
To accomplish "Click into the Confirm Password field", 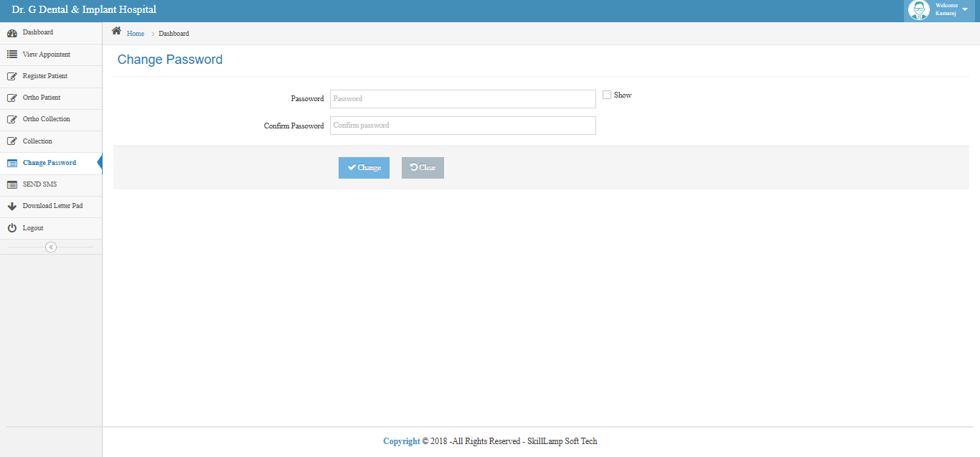I will (x=463, y=126).
